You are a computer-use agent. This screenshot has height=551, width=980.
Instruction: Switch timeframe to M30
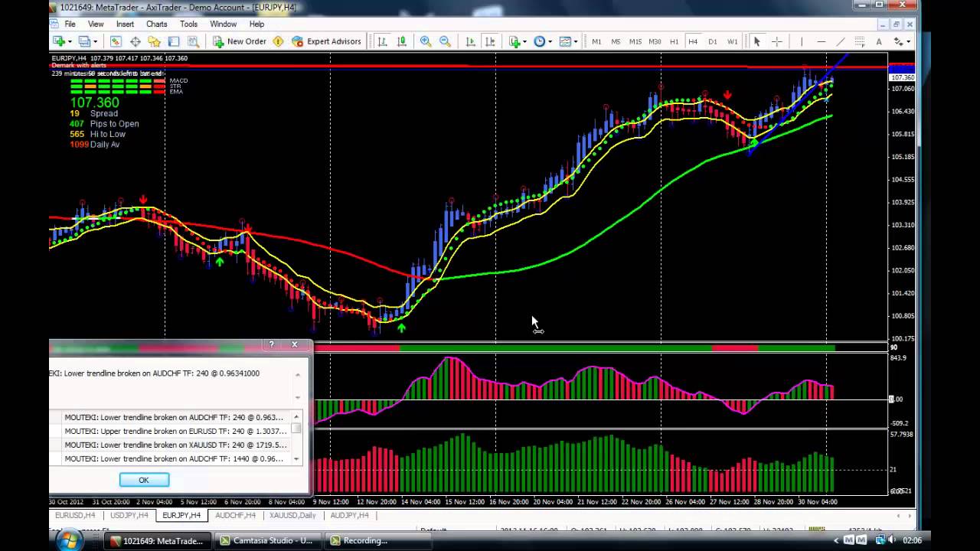pyautogui.click(x=655, y=41)
